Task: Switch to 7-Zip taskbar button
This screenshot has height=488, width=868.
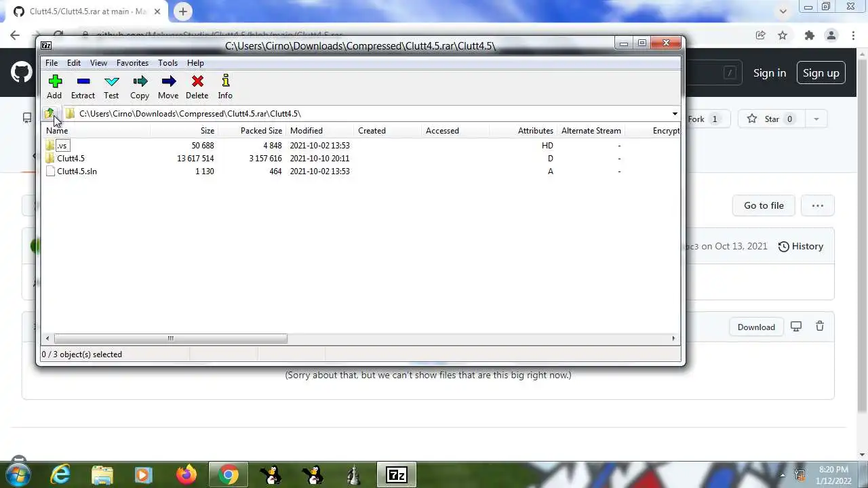Action: pyautogui.click(x=396, y=474)
